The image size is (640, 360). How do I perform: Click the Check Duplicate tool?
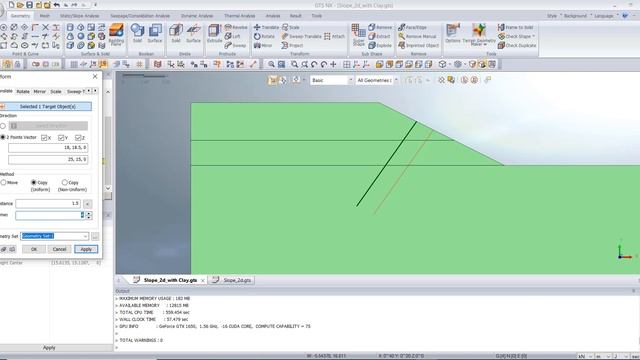[517, 45]
